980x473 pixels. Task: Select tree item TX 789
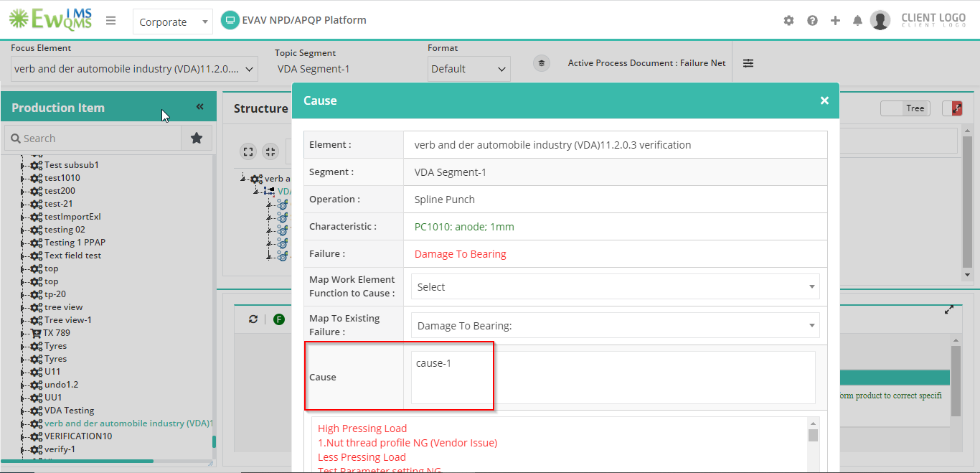click(x=57, y=333)
